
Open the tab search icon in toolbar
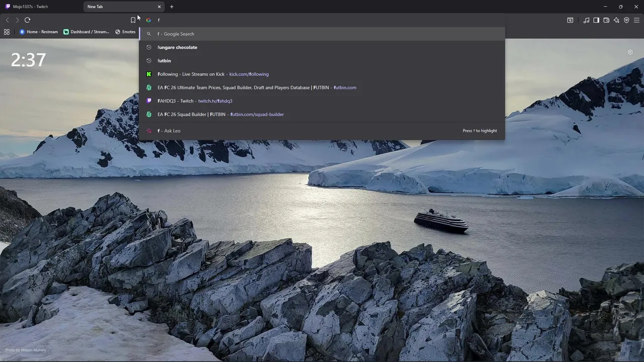coord(570,20)
